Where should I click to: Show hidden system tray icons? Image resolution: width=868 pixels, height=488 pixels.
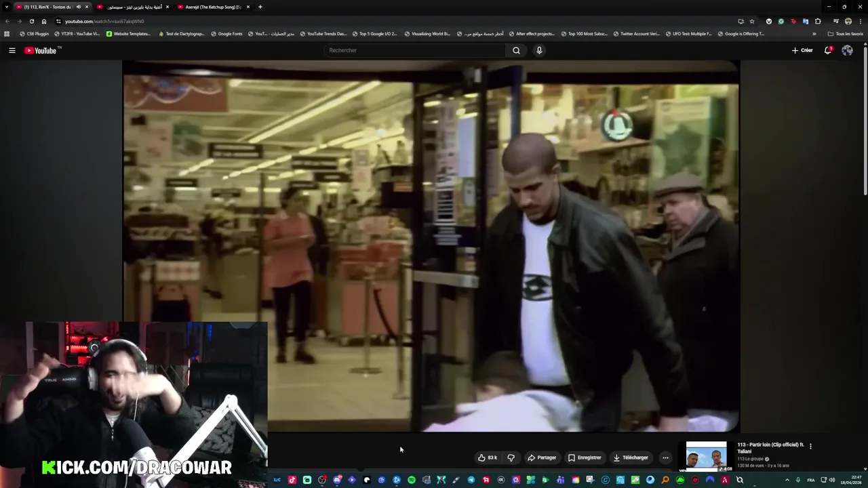(787, 480)
